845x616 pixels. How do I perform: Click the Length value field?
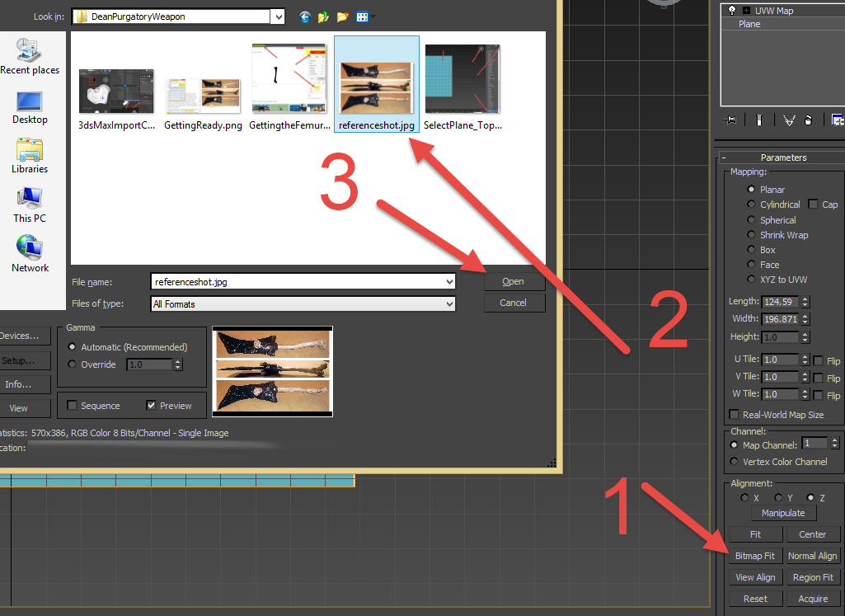point(781,302)
